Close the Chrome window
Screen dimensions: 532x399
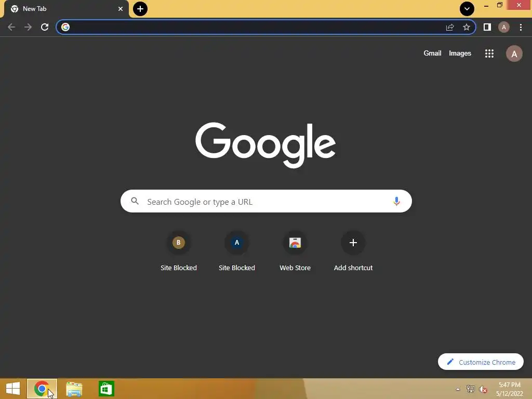tap(519, 5)
